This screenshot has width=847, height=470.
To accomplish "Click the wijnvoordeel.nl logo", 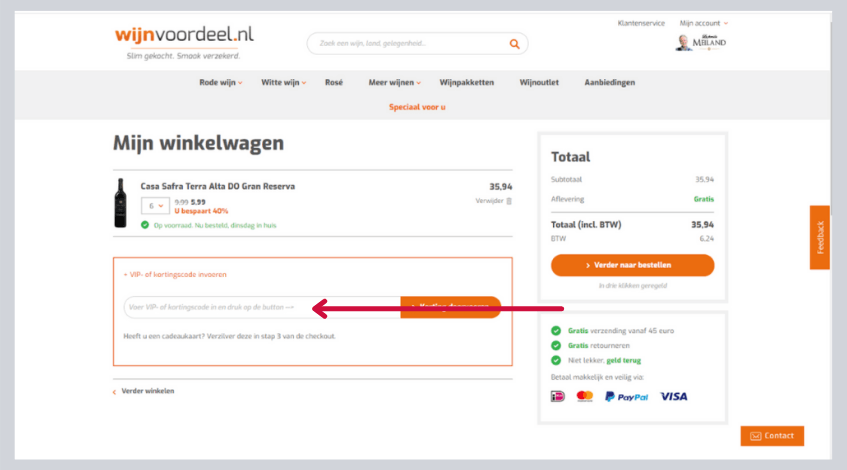I will click(x=184, y=42).
